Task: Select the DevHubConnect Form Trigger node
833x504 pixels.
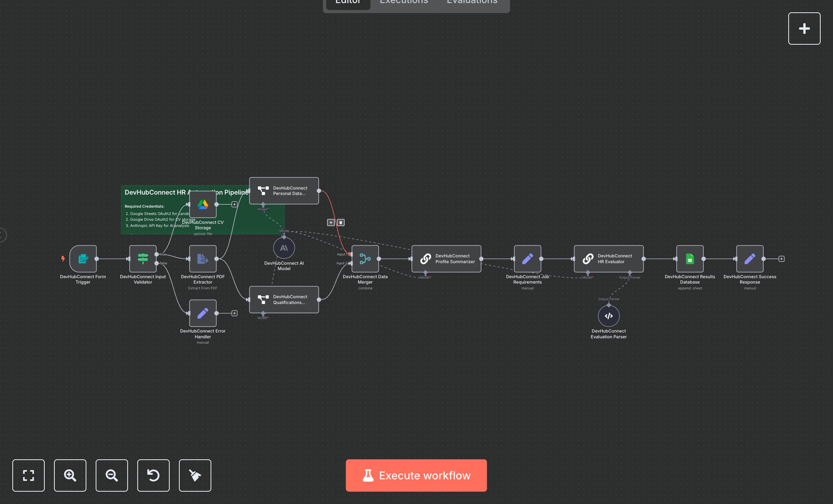Action: click(x=83, y=259)
